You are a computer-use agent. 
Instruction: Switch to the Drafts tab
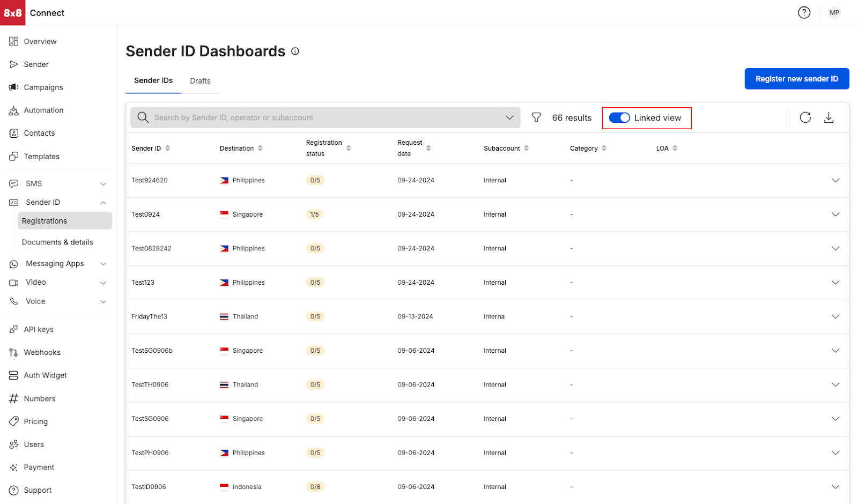tap(200, 81)
